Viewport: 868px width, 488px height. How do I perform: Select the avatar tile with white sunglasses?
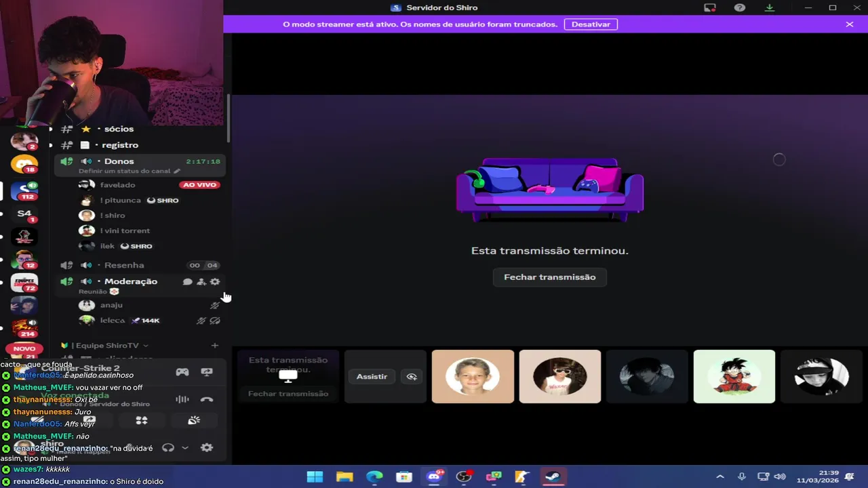tap(560, 377)
